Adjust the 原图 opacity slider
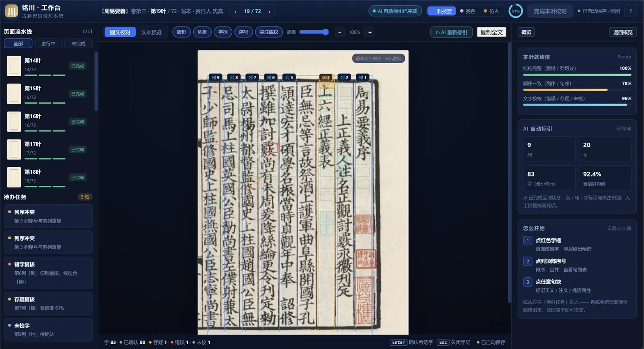The image size is (644, 349). click(314, 32)
